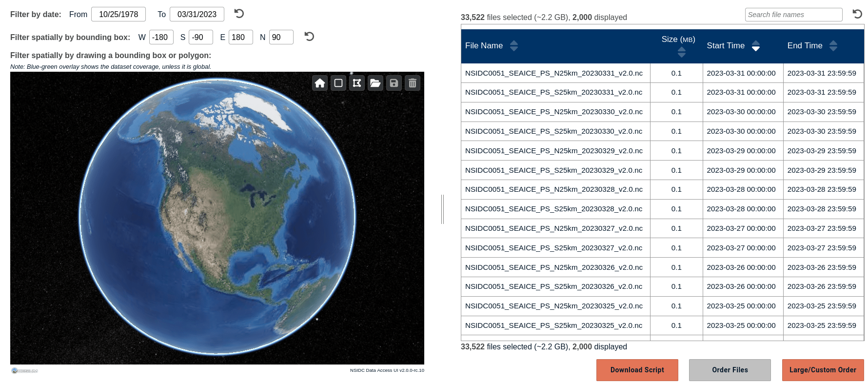This screenshot has height=385, width=868.
Task: Click size 0.1 in N25km_20230331 row
Action: tap(676, 73)
